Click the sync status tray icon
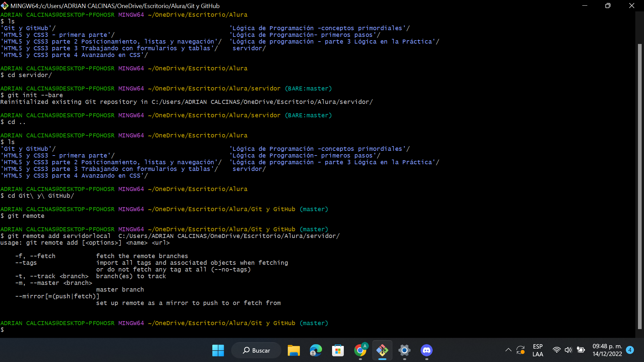 pyautogui.click(x=521, y=350)
